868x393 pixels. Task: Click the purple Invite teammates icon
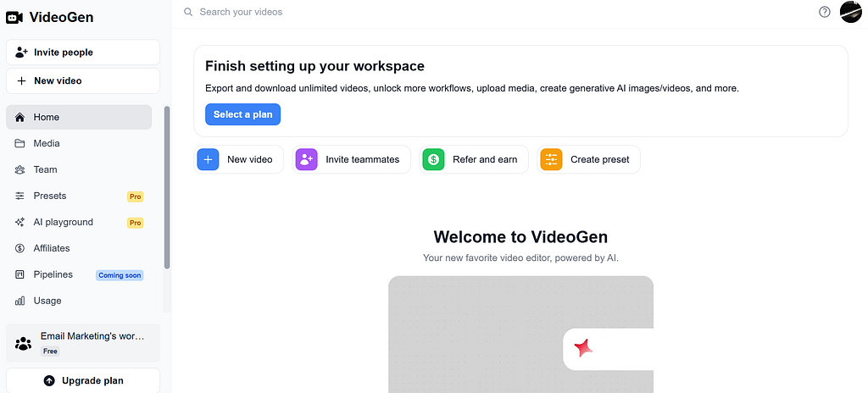pos(306,159)
